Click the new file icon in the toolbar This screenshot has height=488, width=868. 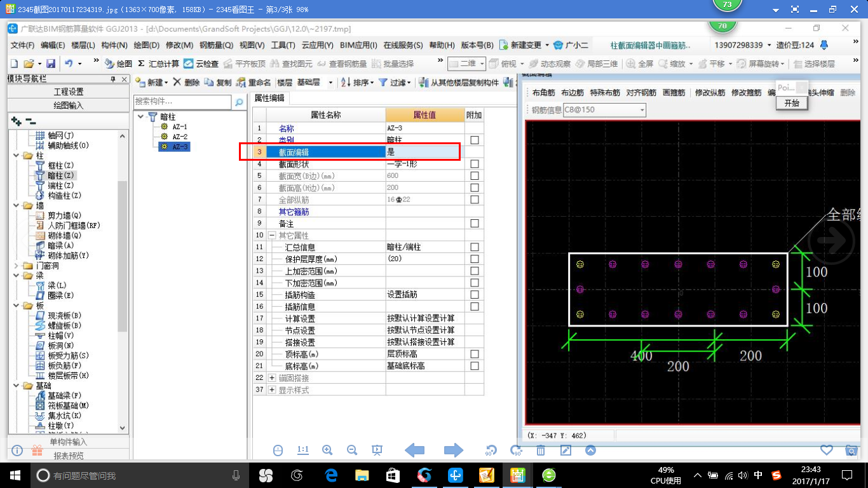tap(14, 64)
